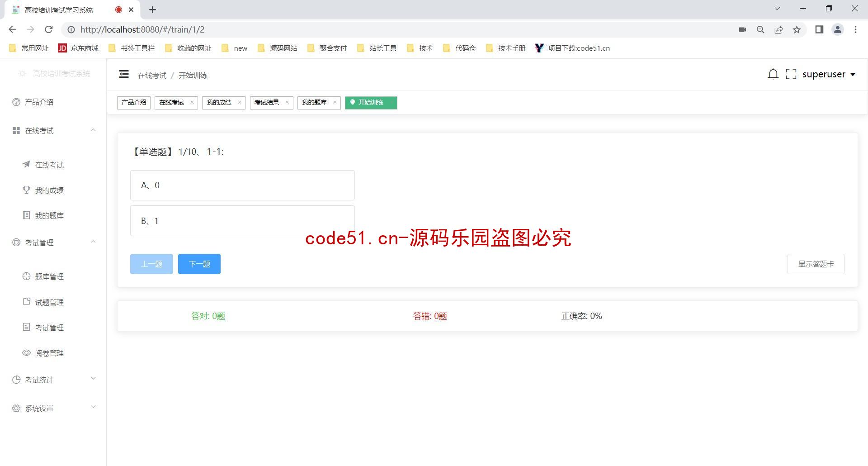
Task: Close the 考试结果 page tab
Action: 287,103
